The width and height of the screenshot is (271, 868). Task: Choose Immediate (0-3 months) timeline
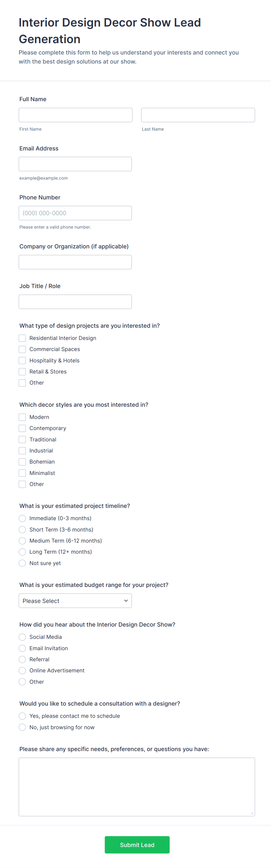click(x=22, y=518)
